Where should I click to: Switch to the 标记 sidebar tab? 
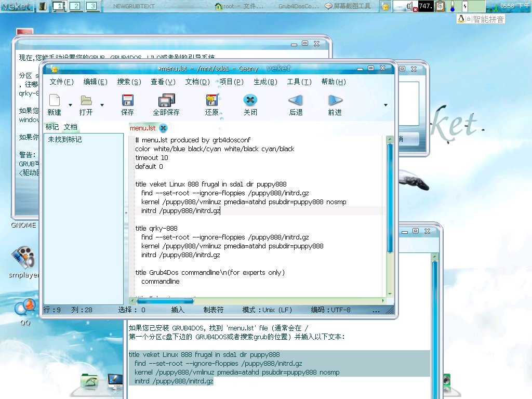52,127
